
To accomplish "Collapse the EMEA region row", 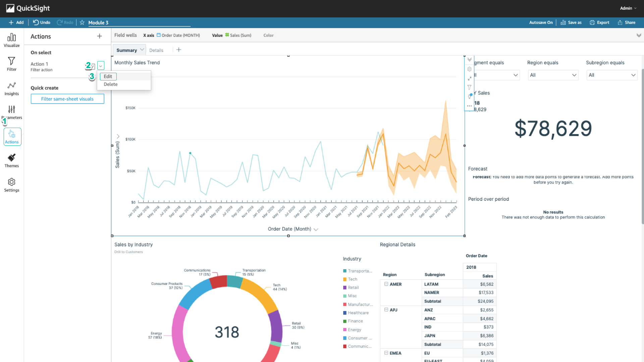I will pos(386,353).
